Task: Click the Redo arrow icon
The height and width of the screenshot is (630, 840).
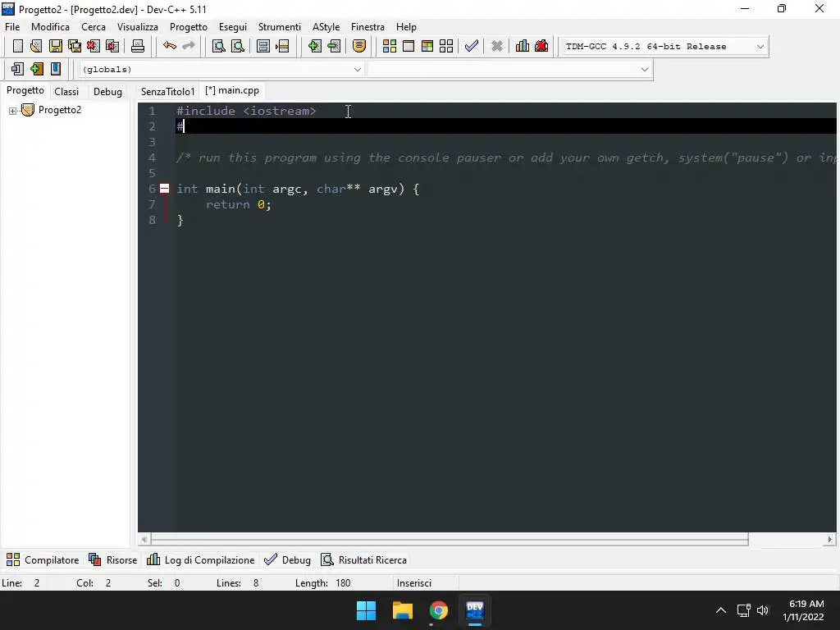Action: point(189,46)
